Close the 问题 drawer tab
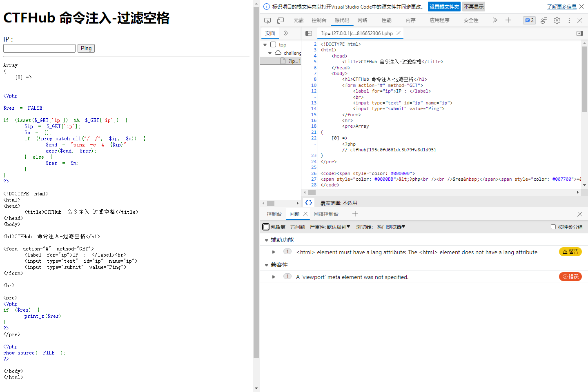Viewport: 588px width, 392px height. (x=305, y=214)
